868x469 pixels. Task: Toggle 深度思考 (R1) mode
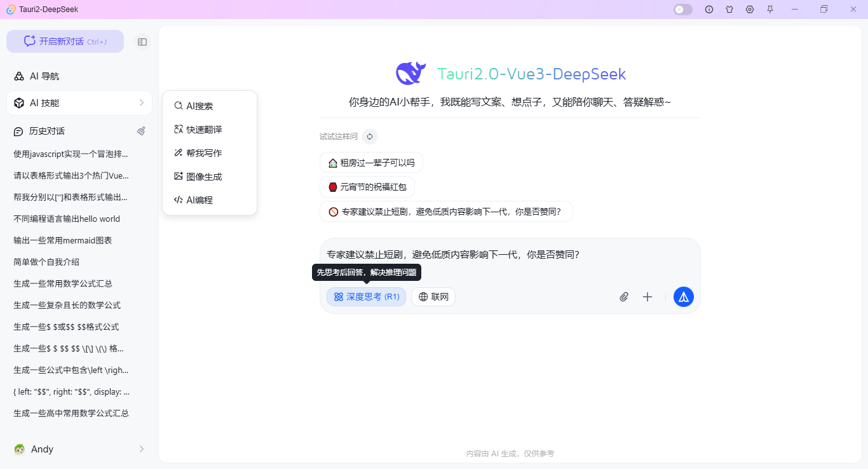tap(366, 297)
